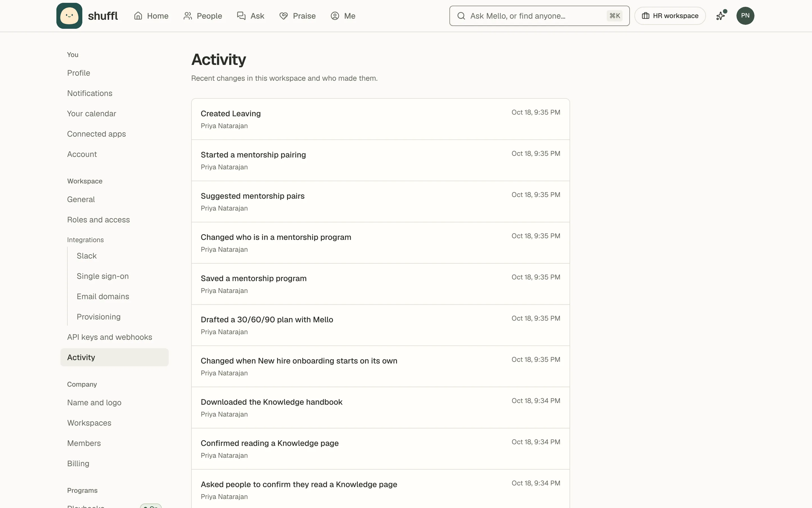Image resolution: width=812 pixels, height=508 pixels.
Task: Open the Ask tab label
Action: (257, 16)
